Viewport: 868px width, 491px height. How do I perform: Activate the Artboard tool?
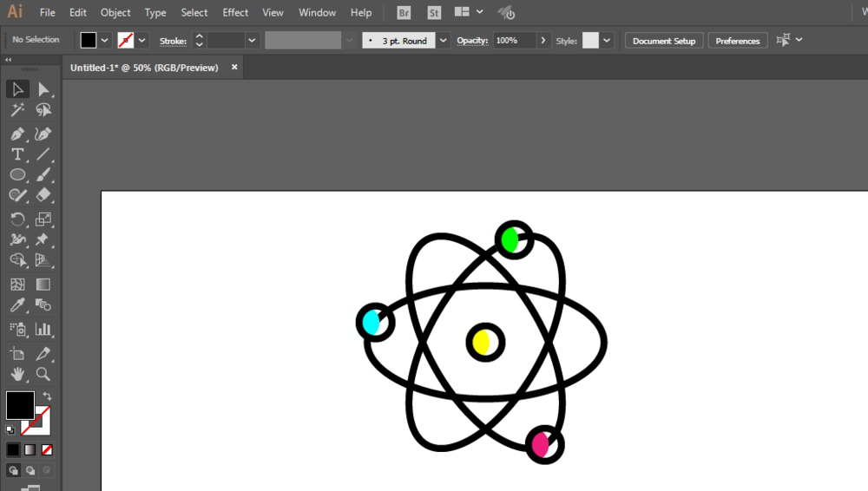tap(17, 354)
